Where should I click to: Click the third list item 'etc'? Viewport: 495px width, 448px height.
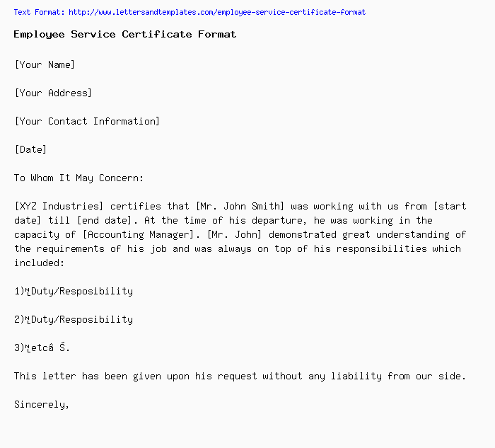click(42, 348)
